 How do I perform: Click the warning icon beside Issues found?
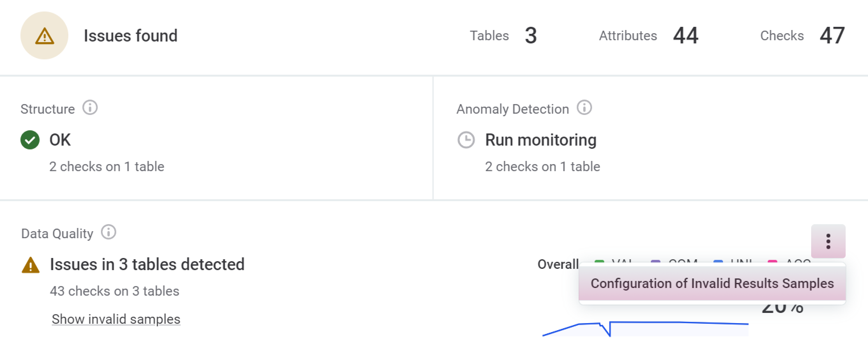pyautogui.click(x=44, y=36)
